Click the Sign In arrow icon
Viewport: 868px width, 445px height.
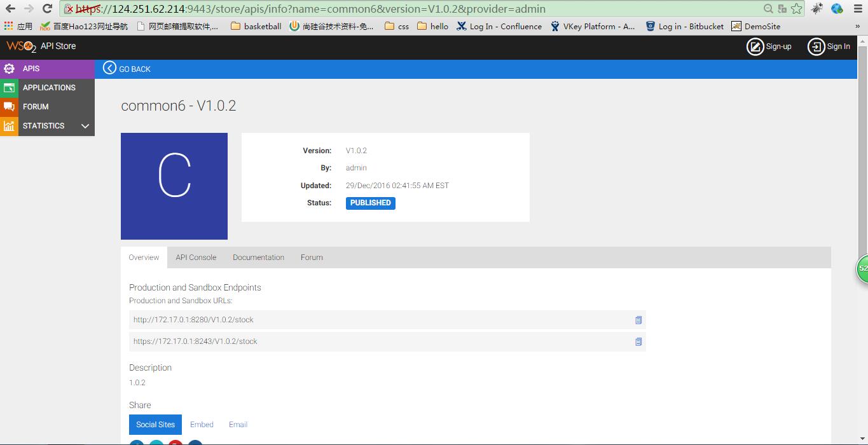(x=816, y=46)
